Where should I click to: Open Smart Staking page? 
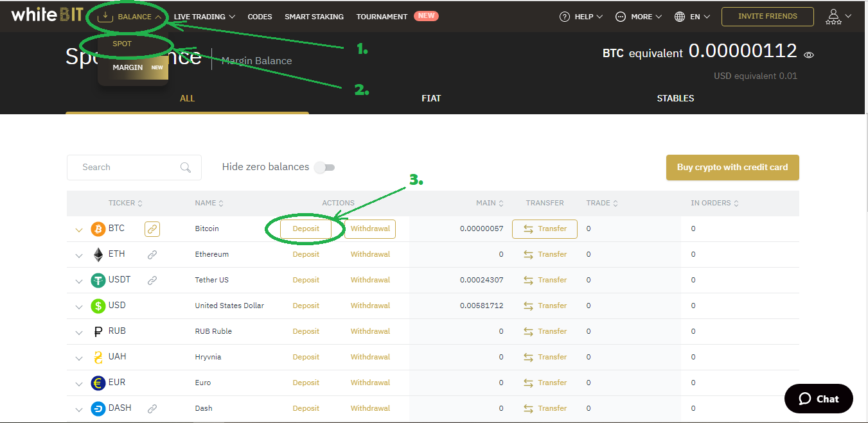(x=314, y=17)
